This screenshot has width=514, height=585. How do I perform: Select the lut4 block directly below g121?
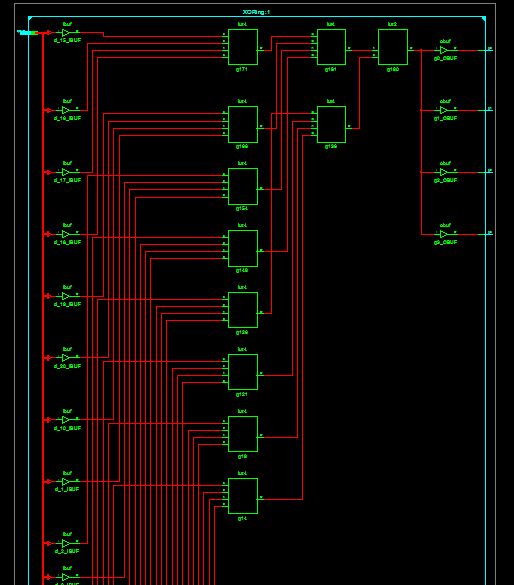243,434
